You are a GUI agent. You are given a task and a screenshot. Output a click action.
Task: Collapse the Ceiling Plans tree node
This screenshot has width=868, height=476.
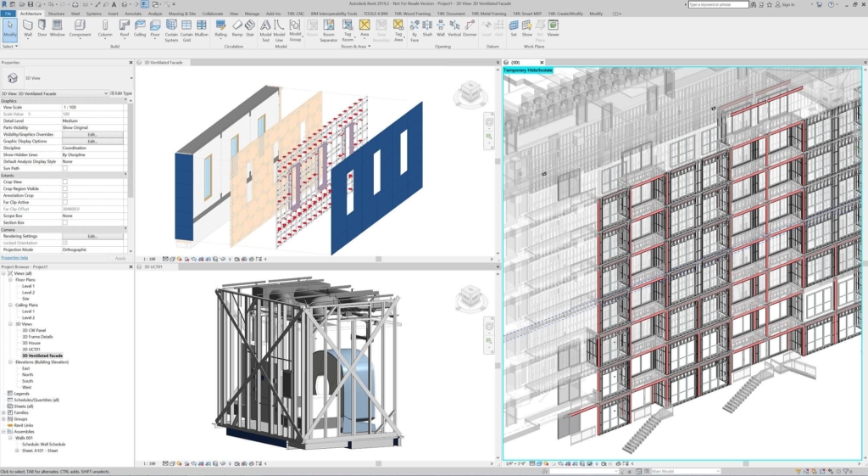tap(10, 305)
